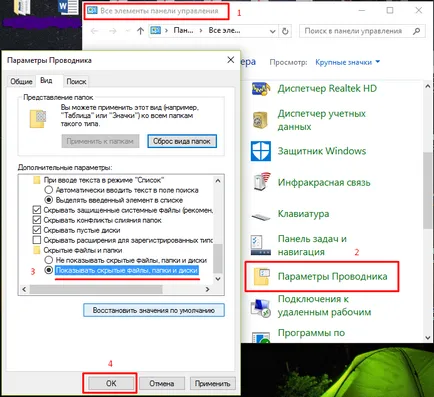Open Диспетчер учетных данных safe icon

[x=261, y=120]
